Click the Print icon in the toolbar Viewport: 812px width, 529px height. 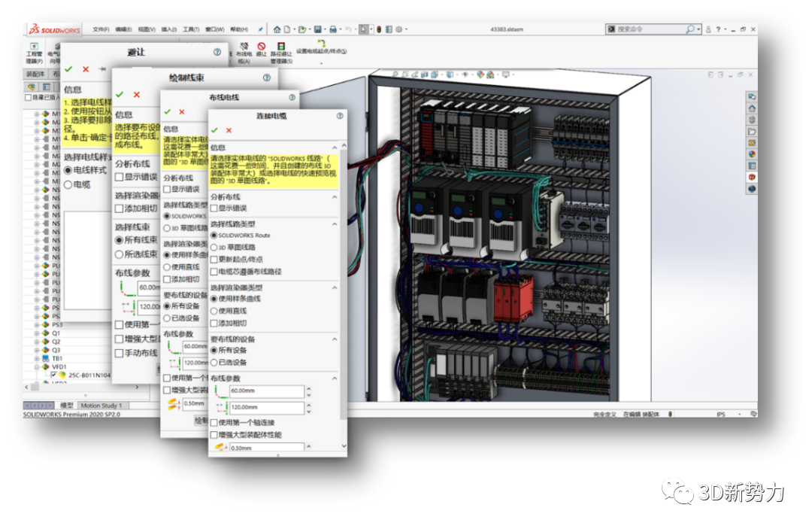[333, 29]
